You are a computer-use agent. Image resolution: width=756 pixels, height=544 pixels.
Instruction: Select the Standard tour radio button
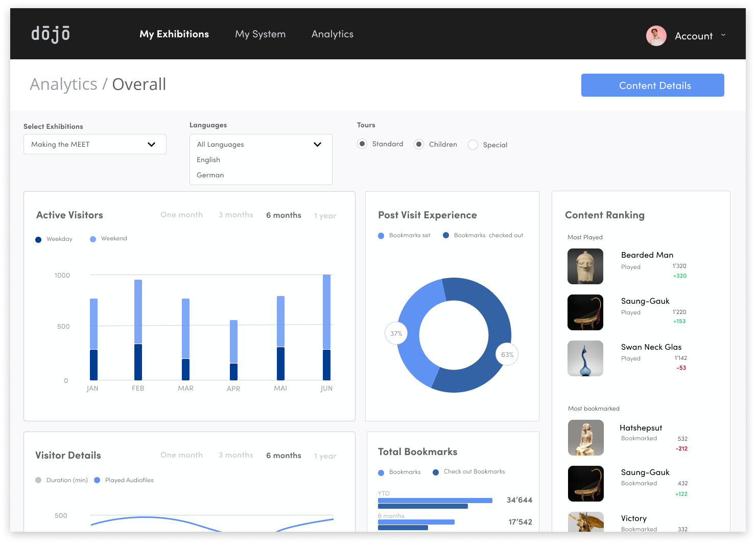point(362,144)
